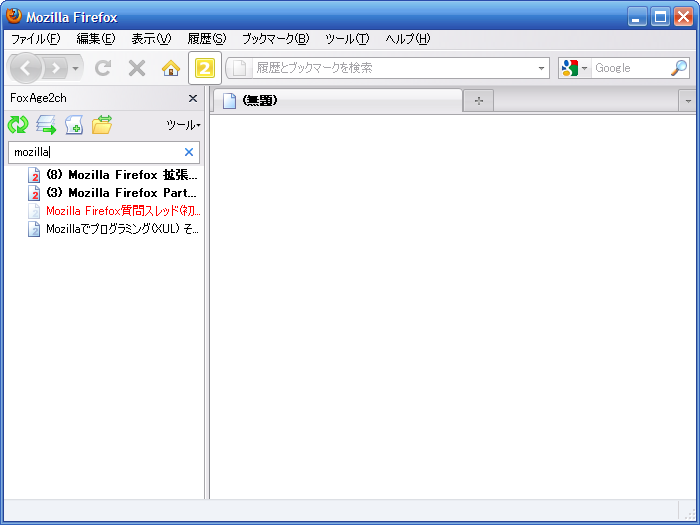Open the ツール(T) menu in menu bar
The width and height of the screenshot is (700, 525).
tap(347, 39)
